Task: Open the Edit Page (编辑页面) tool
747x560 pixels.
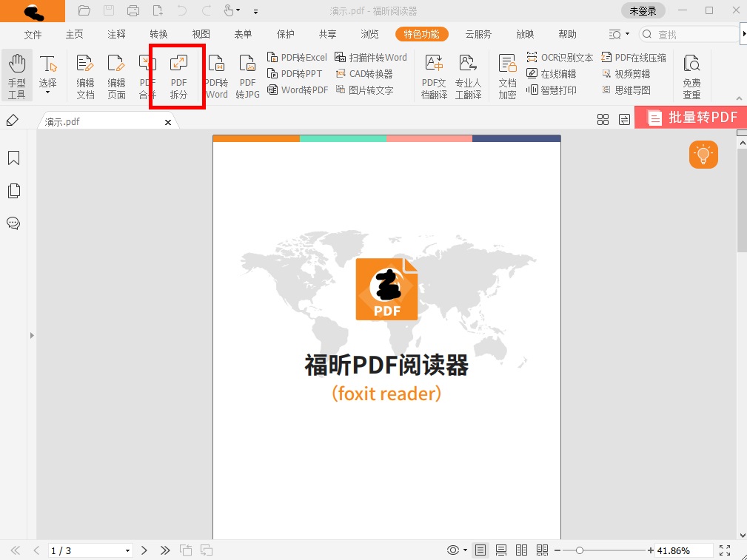Action: (x=116, y=76)
